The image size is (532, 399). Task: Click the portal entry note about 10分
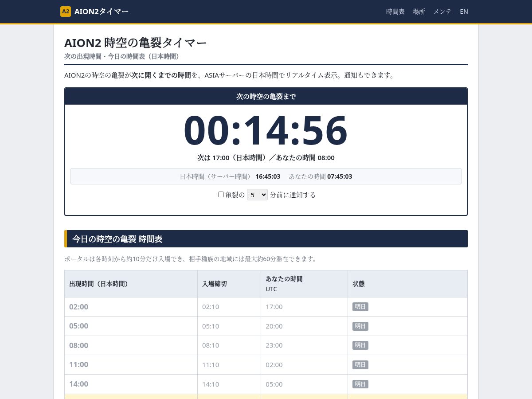192,259
